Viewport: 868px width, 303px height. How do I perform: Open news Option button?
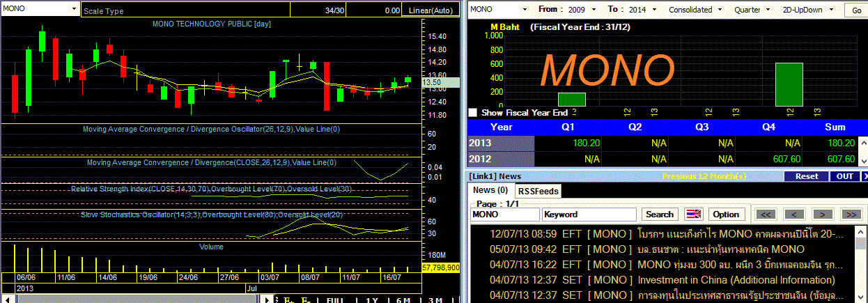pyautogui.click(x=726, y=215)
